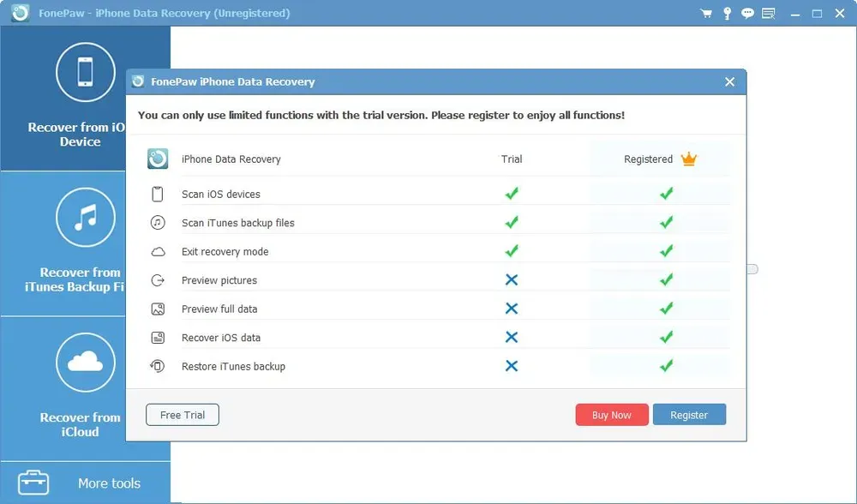Click the picture icon beside Preview full data
Viewport: 857px width, 504px height.
158,309
